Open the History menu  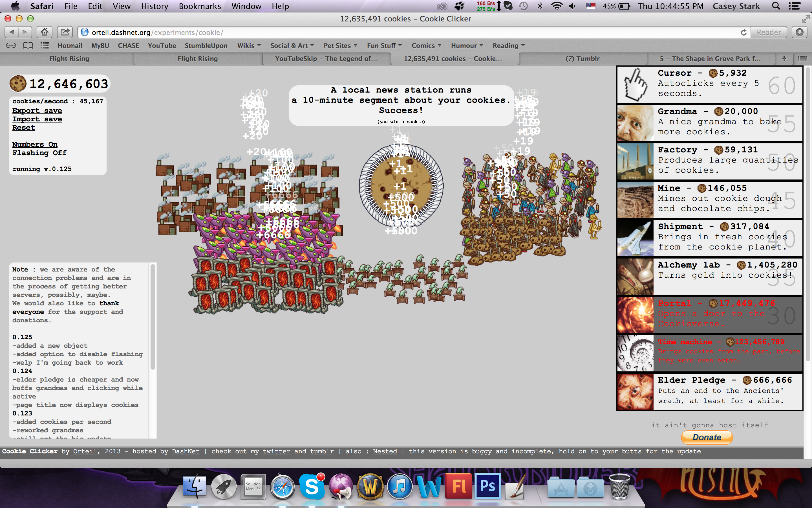pos(154,6)
